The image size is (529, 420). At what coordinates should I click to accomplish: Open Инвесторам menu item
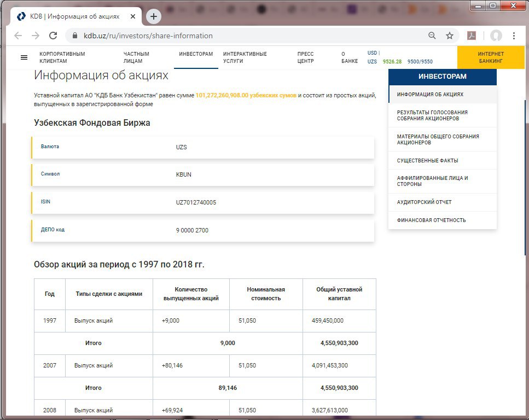point(196,54)
